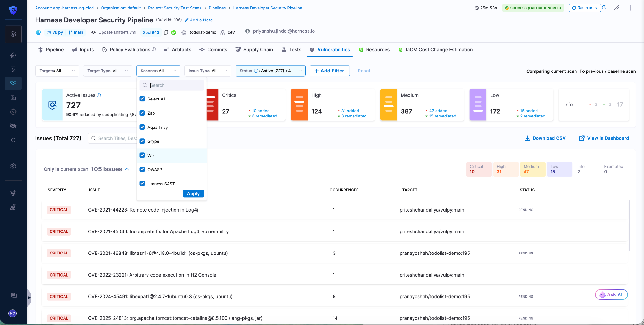This screenshot has height=325, width=644.
Task: Uncheck the Aqua Trivy scanner checkbox
Action: tap(142, 127)
